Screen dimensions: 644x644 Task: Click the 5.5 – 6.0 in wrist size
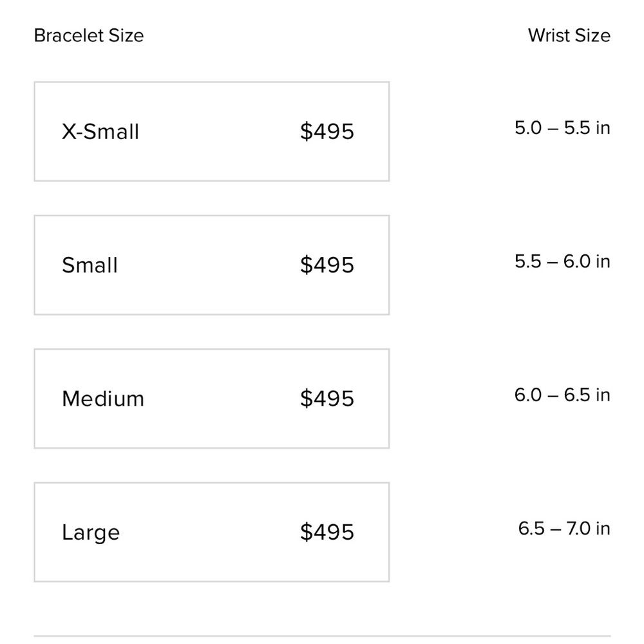click(x=562, y=261)
